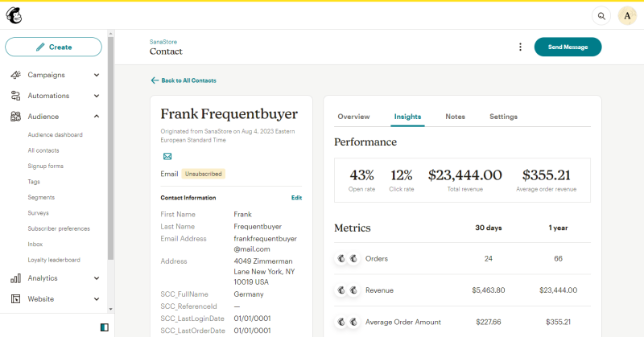Click the Automations icon in sidebar
The height and width of the screenshot is (337, 644).
click(x=15, y=96)
